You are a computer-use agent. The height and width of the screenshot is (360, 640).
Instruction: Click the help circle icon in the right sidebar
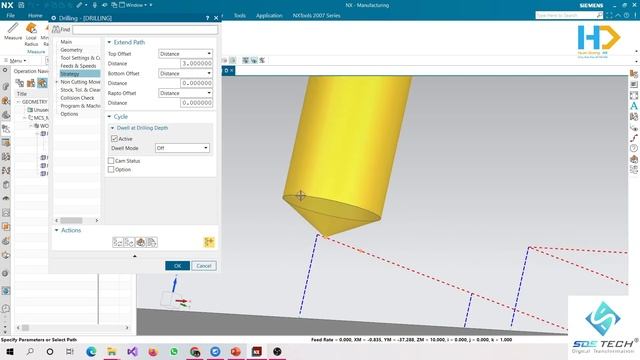tap(633, 148)
